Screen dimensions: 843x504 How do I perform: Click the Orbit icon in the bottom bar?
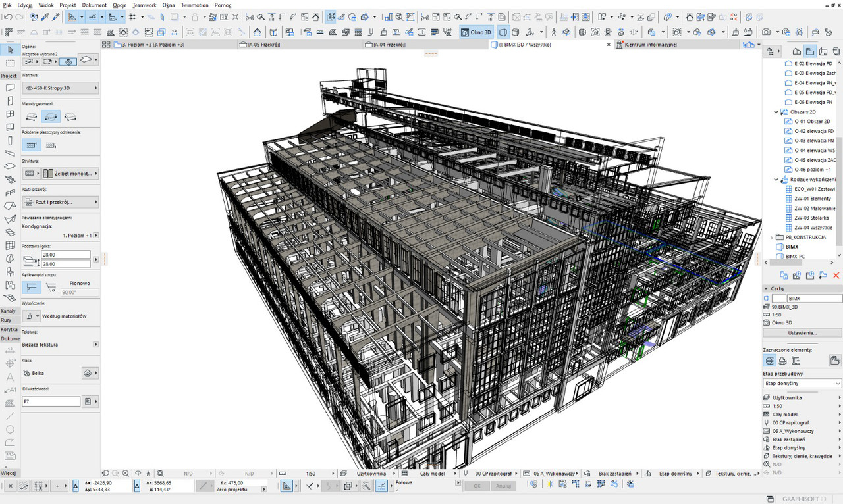point(138,473)
